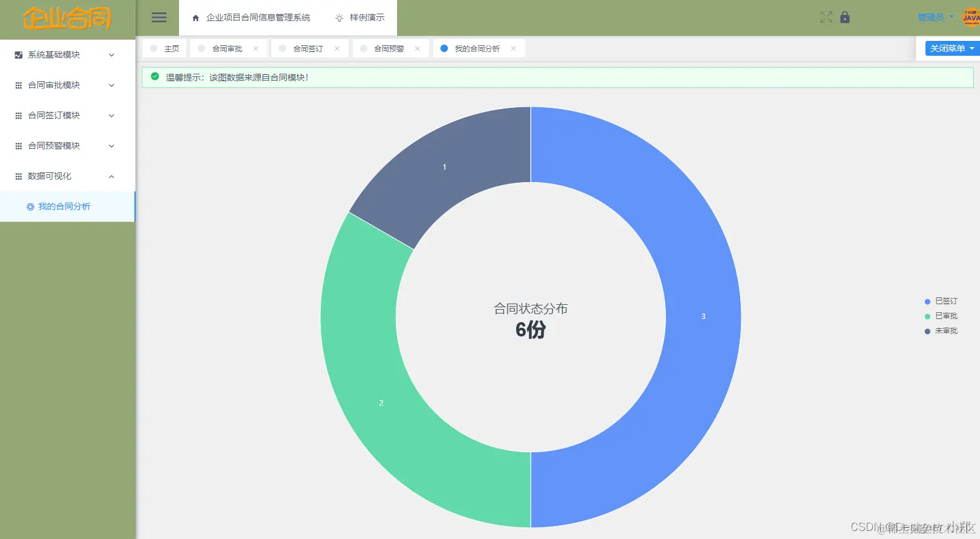Toggle the 未审批 legend item
Screen dimensions: 980x539
[941, 331]
